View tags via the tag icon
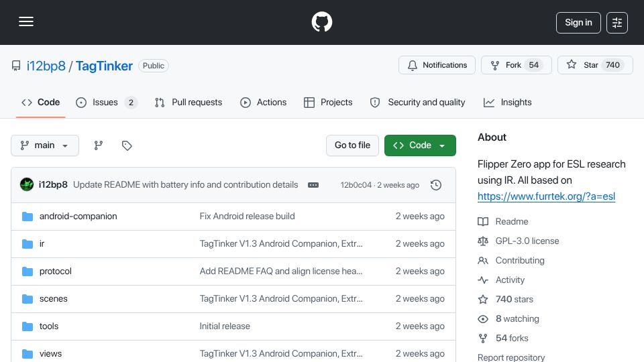Image resolution: width=644 pixels, height=362 pixels. pos(127,145)
